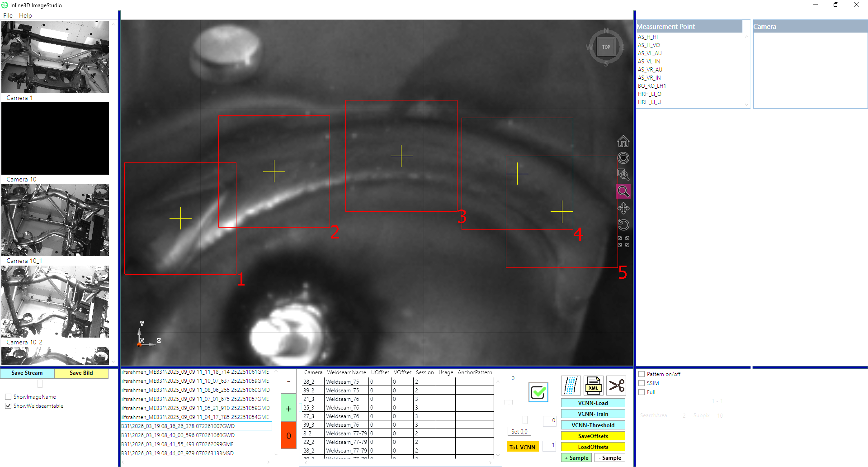Toggle the Pattern on/off checkbox
The width and height of the screenshot is (868, 467).
click(642, 374)
